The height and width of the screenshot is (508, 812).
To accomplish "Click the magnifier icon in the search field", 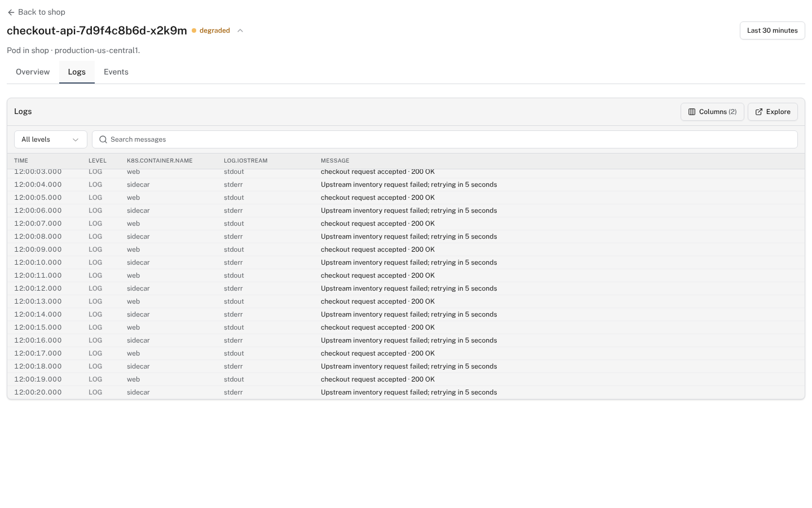I will [x=103, y=139].
